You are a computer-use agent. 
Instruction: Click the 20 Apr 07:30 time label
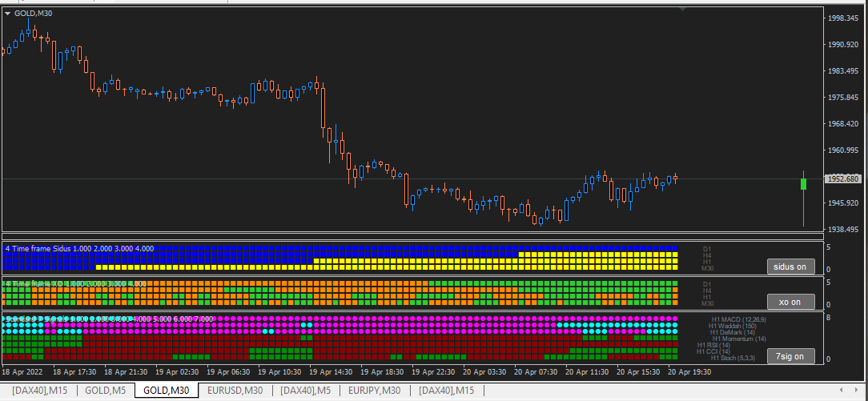tap(536, 372)
